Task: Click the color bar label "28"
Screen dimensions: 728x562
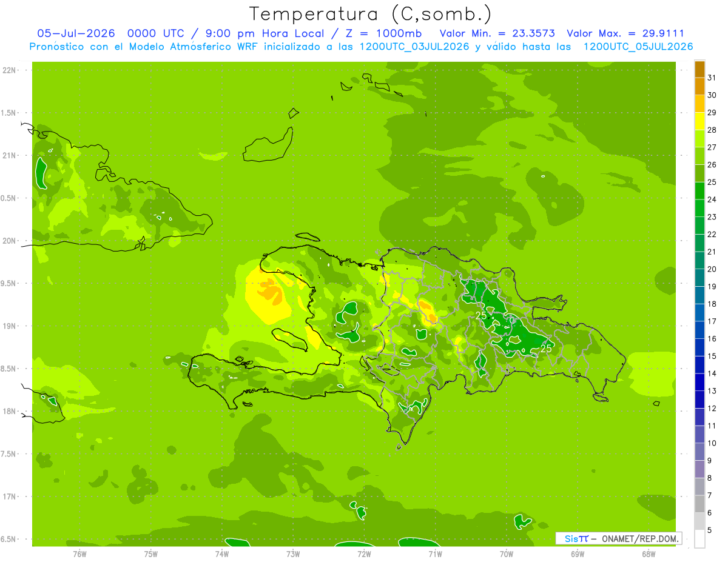Action: click(x=712, y=130)
